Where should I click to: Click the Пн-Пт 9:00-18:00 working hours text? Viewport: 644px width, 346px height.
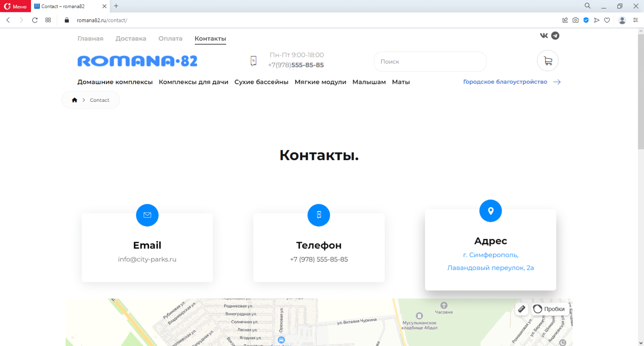297,55
